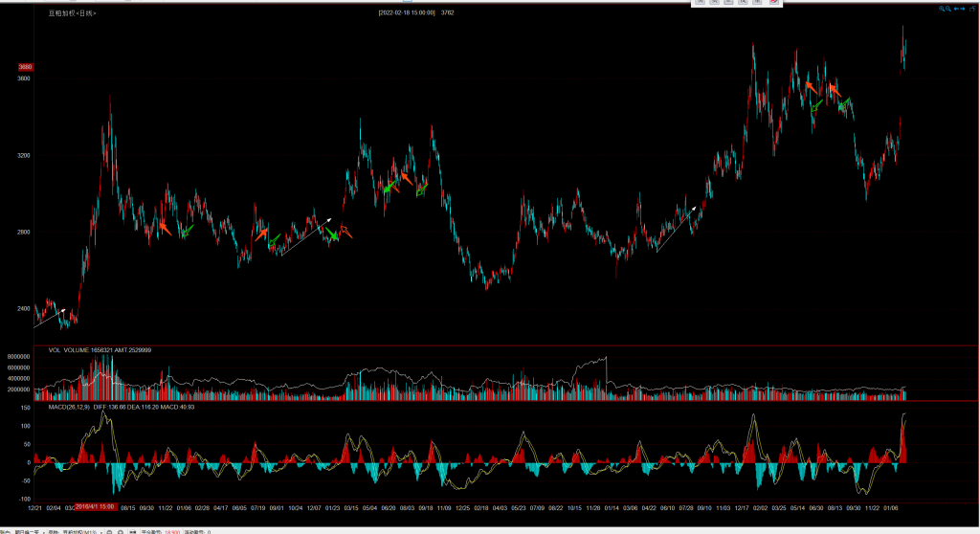Click the 2022-02-18 15:00:00 timestamp text
This screenshot has width=980, height=534.
tap(407, 12)
